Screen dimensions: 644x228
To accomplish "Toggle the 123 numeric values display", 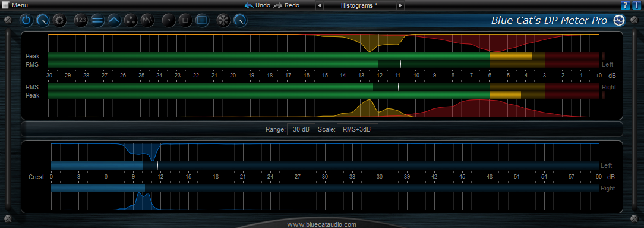I will (81, 20).
